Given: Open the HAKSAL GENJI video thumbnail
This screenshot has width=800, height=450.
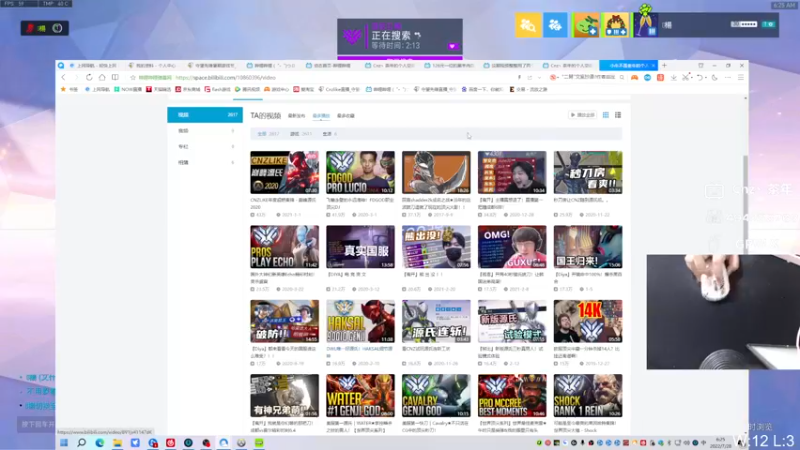Looking at the screenshot, I should tap(360, 321).
